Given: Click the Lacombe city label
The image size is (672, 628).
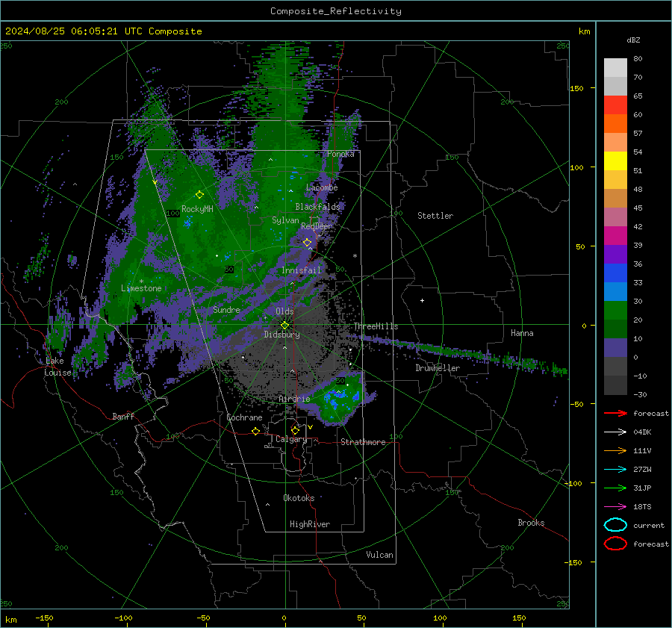Looking at the screenshot, I should pos(322,187).
